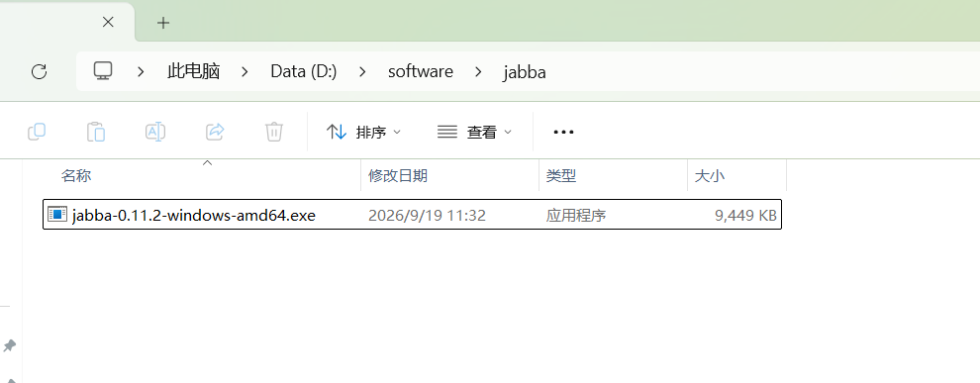Expand chevron after software
The image size is (980, 383).
pos(478,71)
